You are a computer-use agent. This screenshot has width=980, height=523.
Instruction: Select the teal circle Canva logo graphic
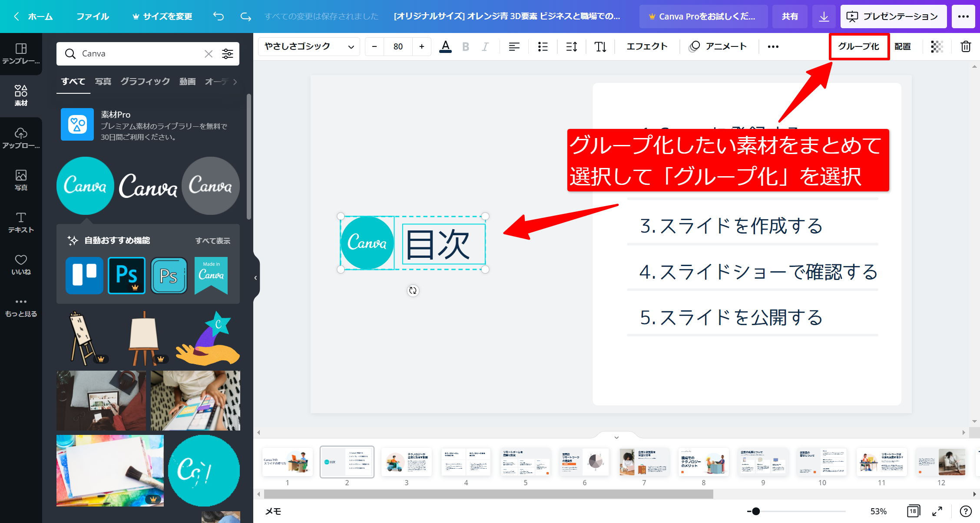click(x=85, y=186)
